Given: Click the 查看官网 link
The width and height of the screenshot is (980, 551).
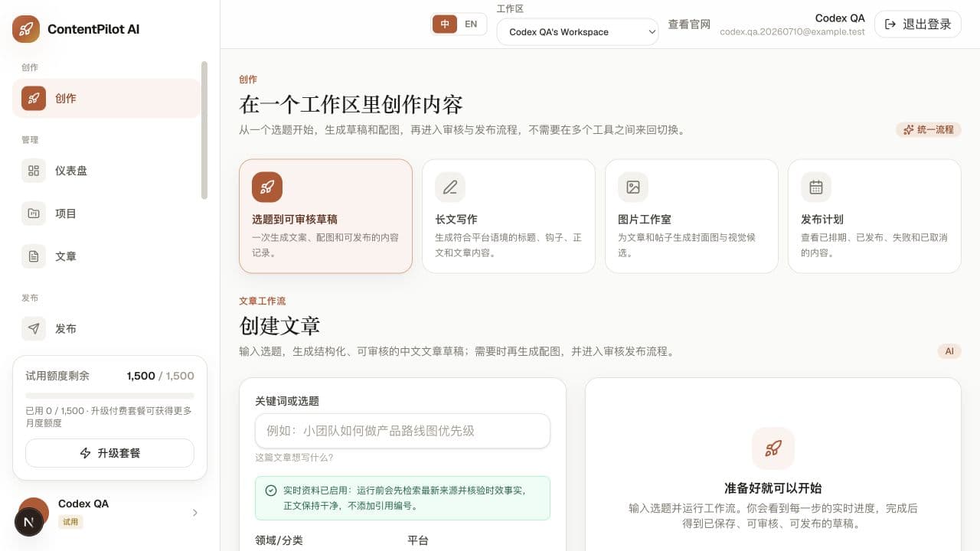Looking at the screenshot, I should [689, 24].
